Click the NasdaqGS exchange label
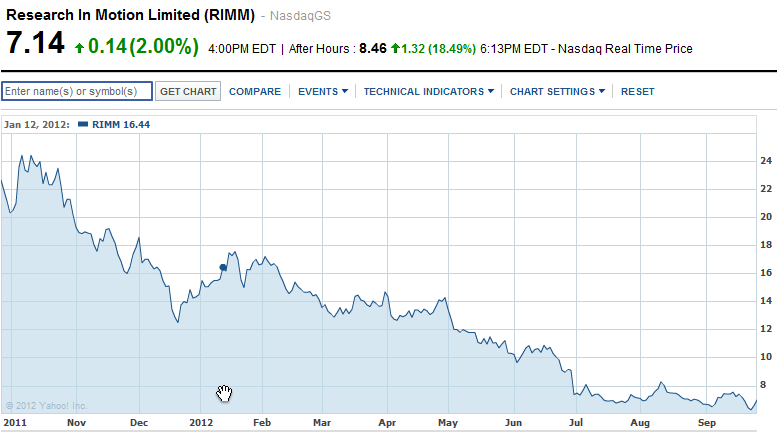The height and width of the screenshot is (432, 777). tap(300, 16)
